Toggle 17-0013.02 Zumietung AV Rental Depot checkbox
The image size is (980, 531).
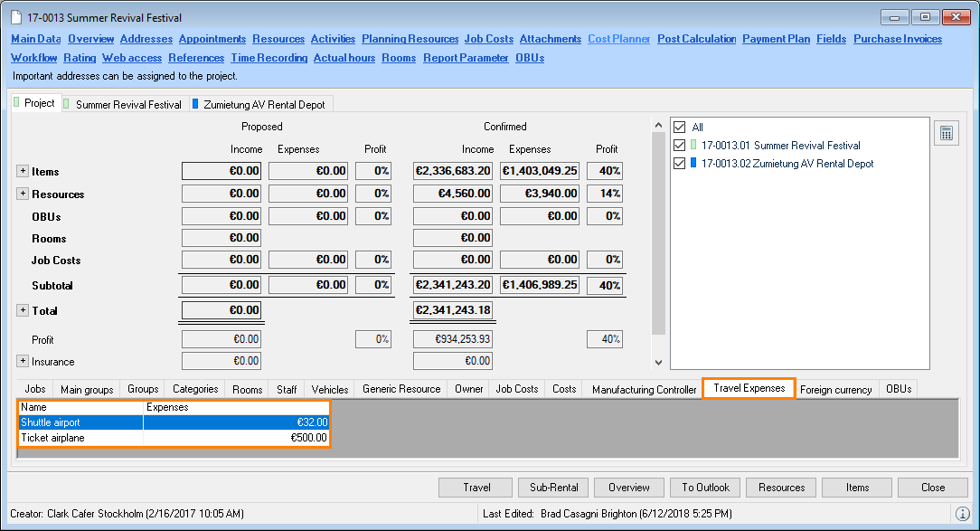[680, 164]
